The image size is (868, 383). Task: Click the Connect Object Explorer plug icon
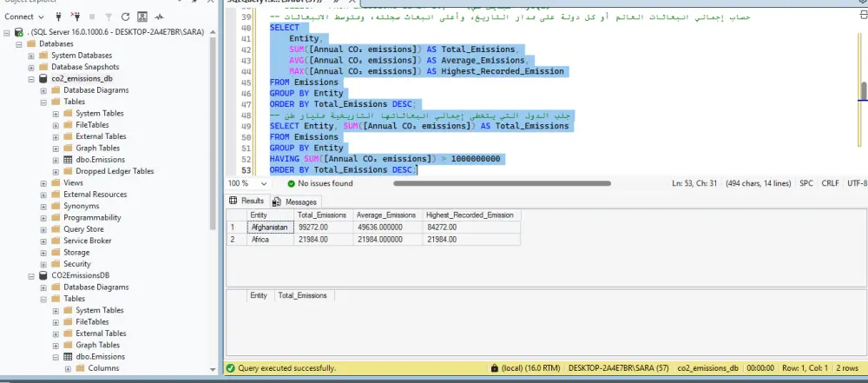coord(59,17)
